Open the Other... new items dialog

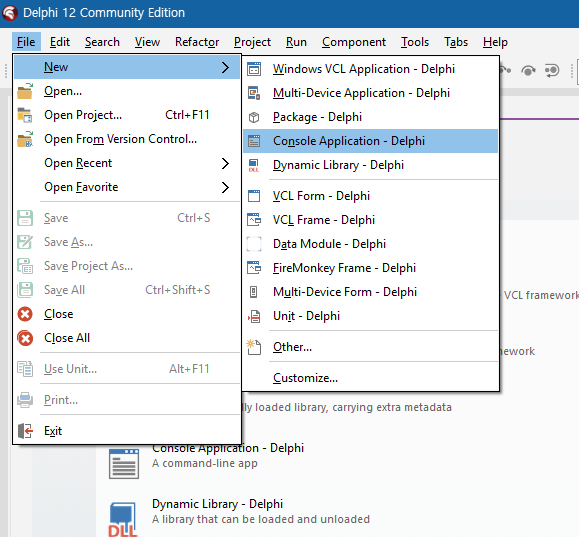pos(370,347)
